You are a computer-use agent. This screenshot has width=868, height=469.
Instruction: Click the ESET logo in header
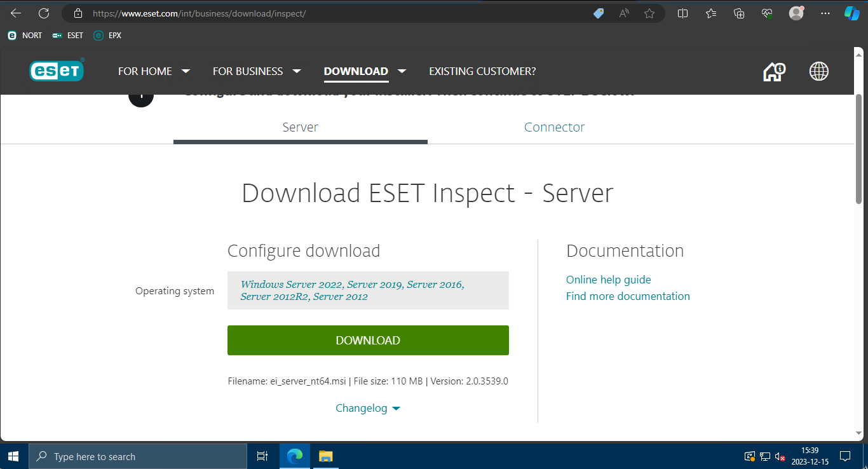coord(57,71)
